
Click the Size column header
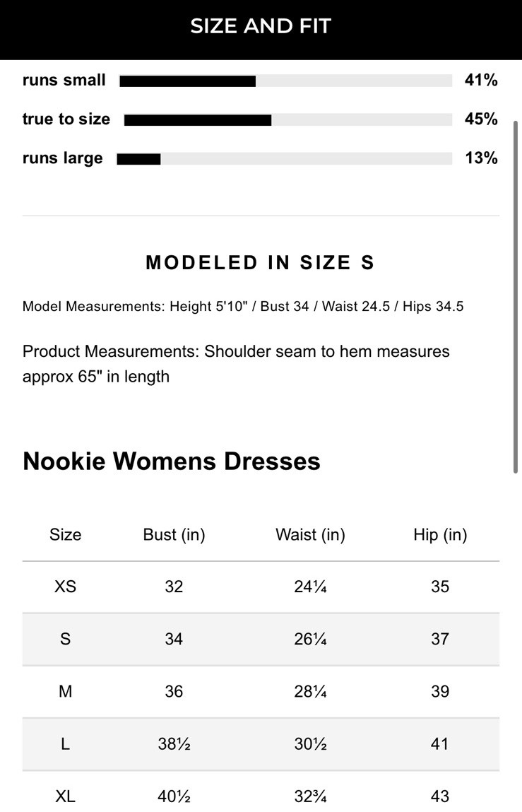point(65,534)
